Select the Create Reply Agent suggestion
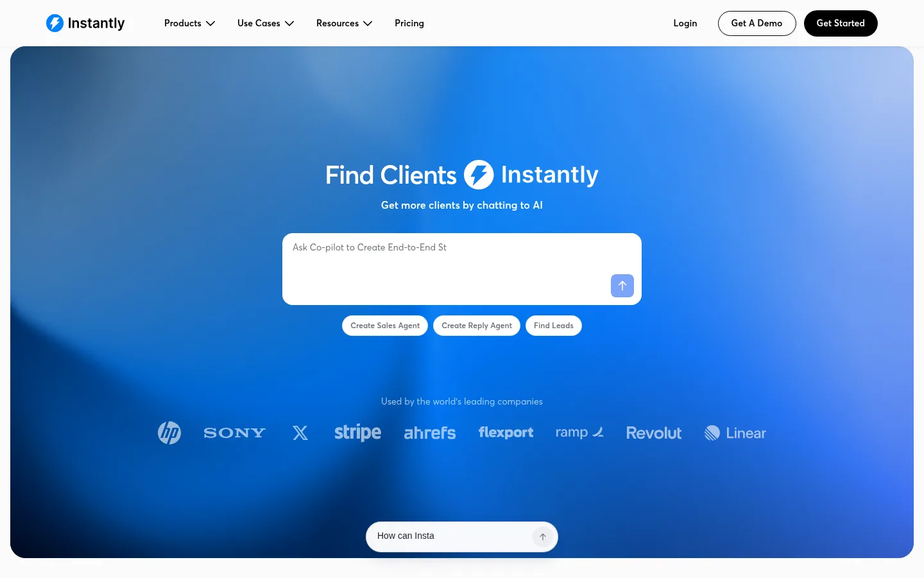The width and height of the screenshot is (924, 578). point(477,326)
